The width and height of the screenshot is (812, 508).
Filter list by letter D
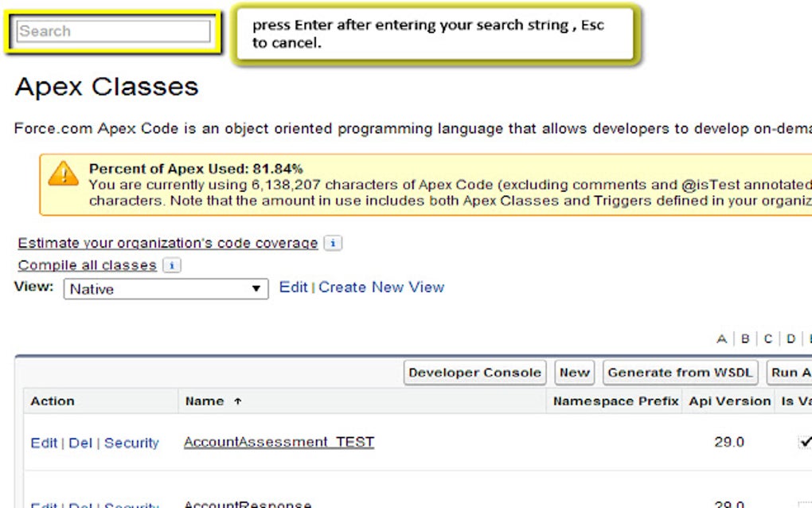pos(791,338)
